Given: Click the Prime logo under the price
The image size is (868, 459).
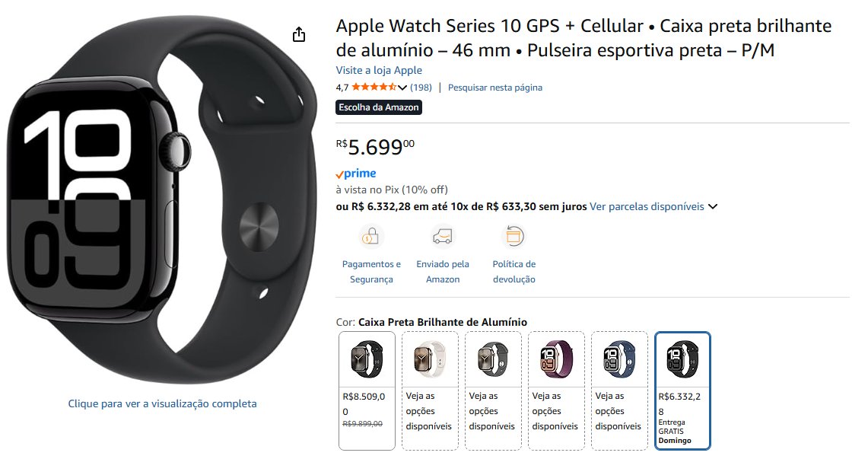Looking at the screenshot, I should tap(356, 174).
